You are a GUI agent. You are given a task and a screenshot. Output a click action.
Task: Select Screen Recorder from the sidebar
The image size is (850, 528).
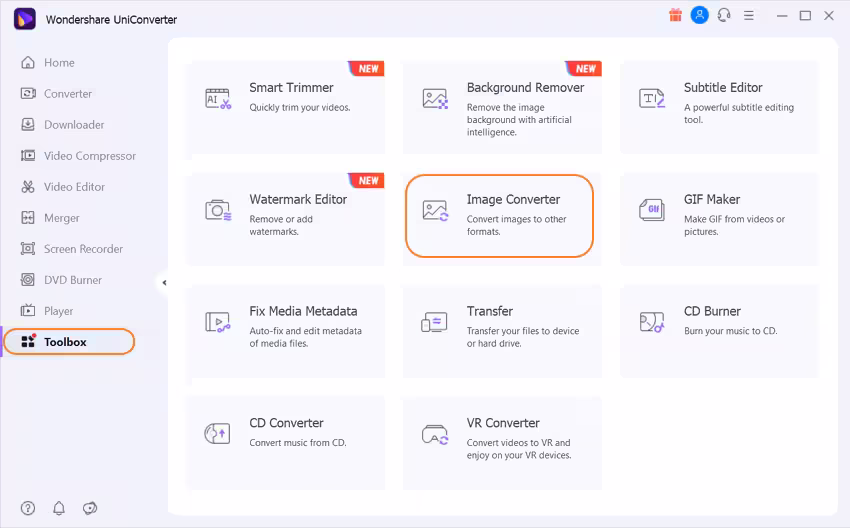83,249
